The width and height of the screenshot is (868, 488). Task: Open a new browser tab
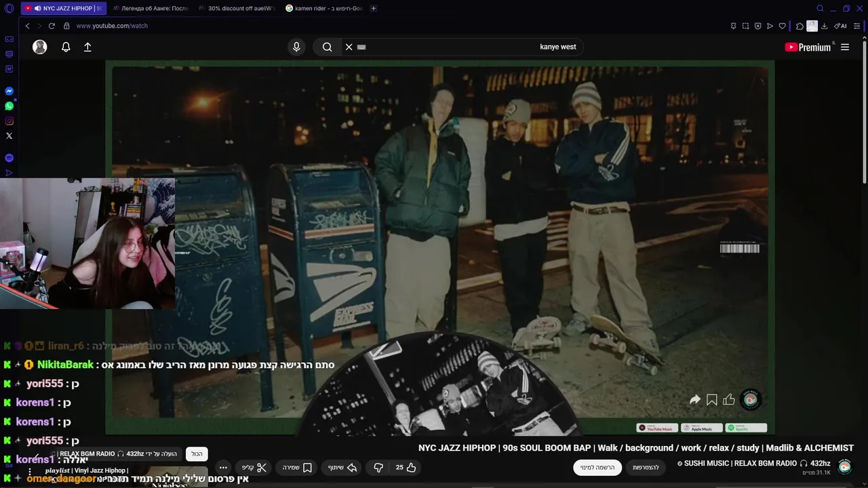coord(374,8)
